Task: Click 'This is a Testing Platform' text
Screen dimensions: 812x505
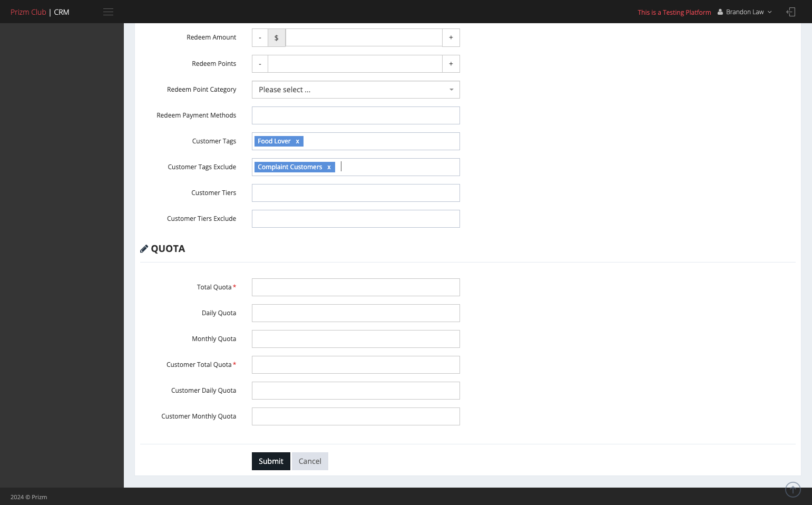Action: pos(674,12)
